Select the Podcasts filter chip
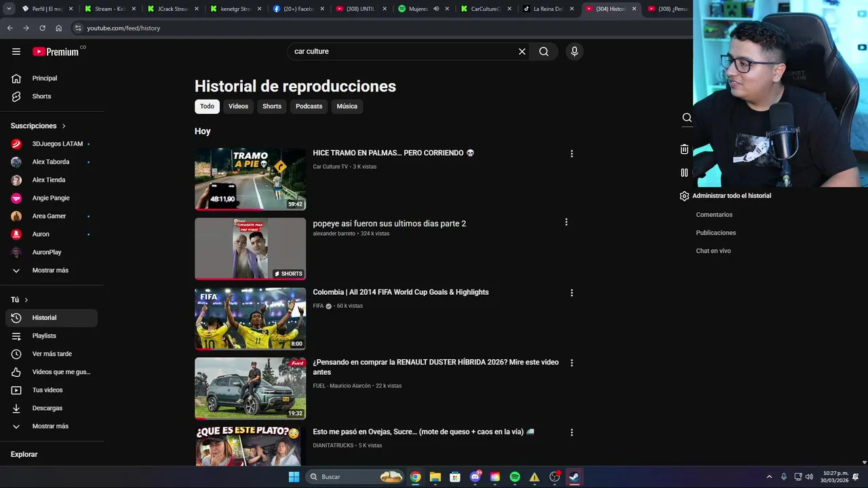 tap(309, 106)
